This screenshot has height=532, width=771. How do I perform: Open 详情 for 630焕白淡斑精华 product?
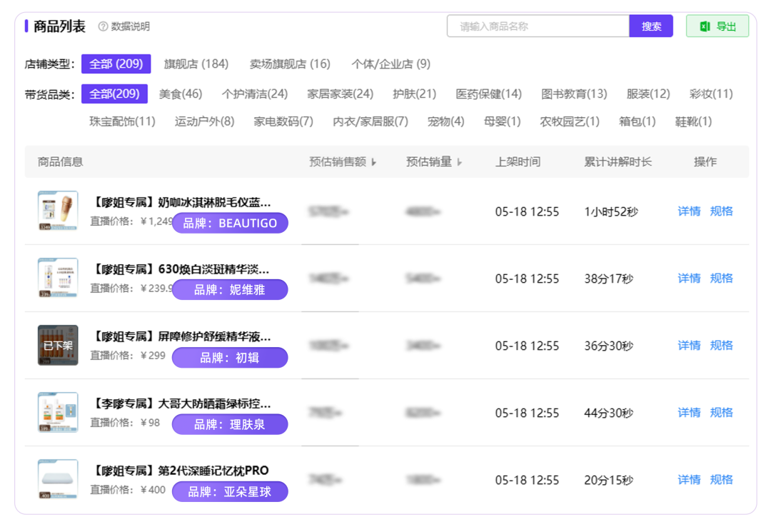(x=689, y=278)
